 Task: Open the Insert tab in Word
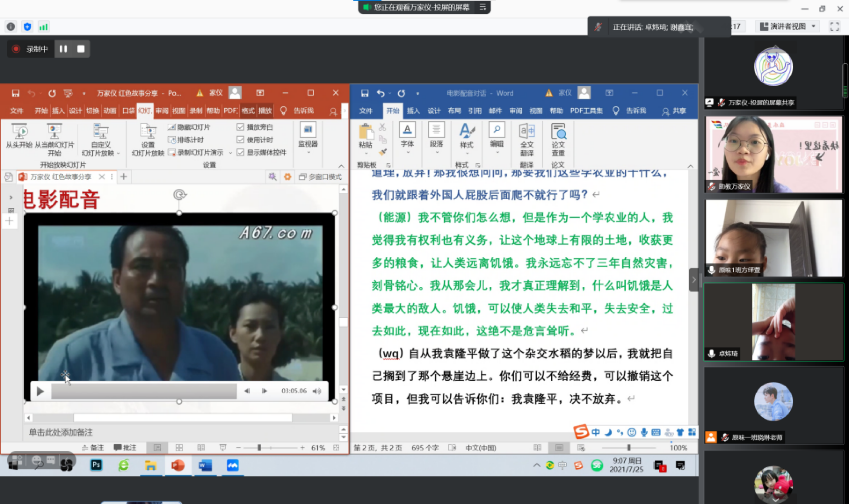pos(413,111)
